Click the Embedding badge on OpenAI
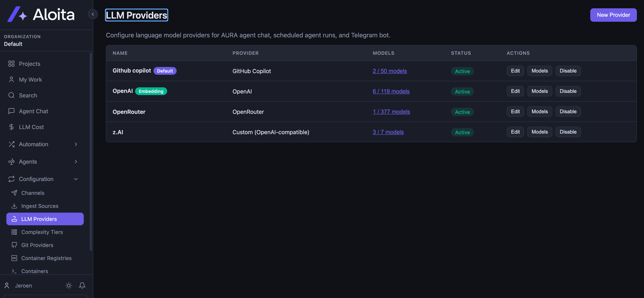The height and width of the screenshot is (298, 644). pos(151,91)
